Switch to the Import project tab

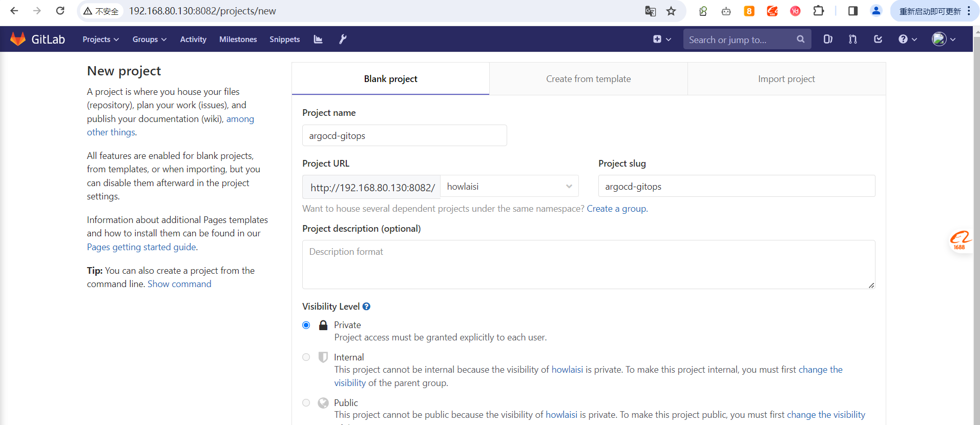click(786, 79)
